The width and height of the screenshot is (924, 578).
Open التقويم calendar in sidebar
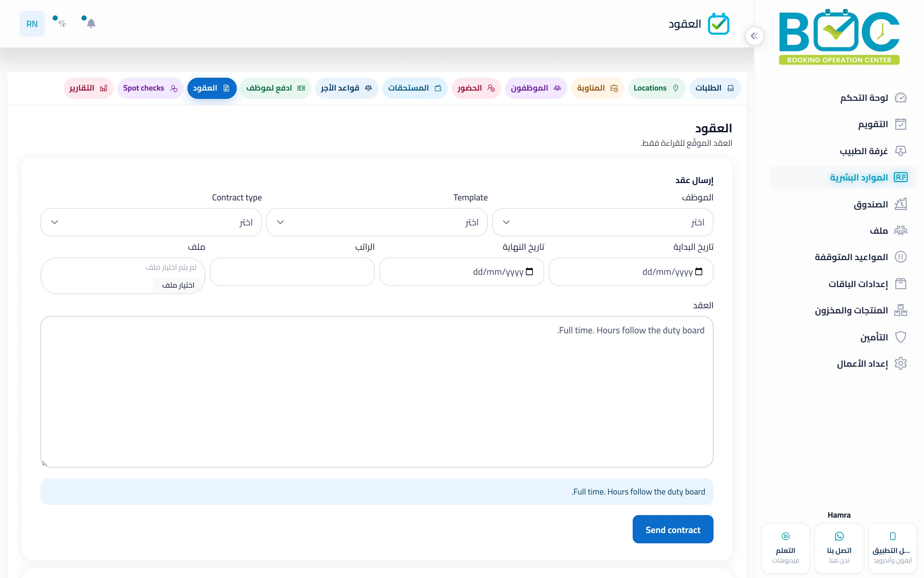(x=843, y=124)
